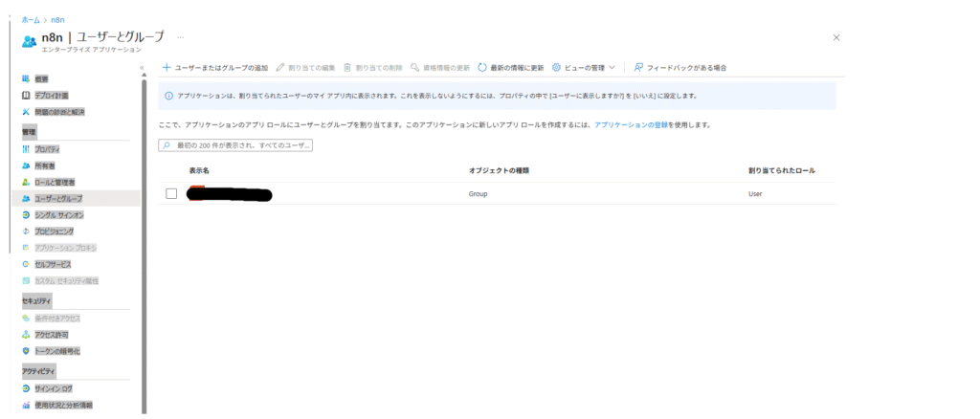Collapse the sidebar with the double chevron
The width and height of the screenshot is (980, 419).
click(142, 68)
